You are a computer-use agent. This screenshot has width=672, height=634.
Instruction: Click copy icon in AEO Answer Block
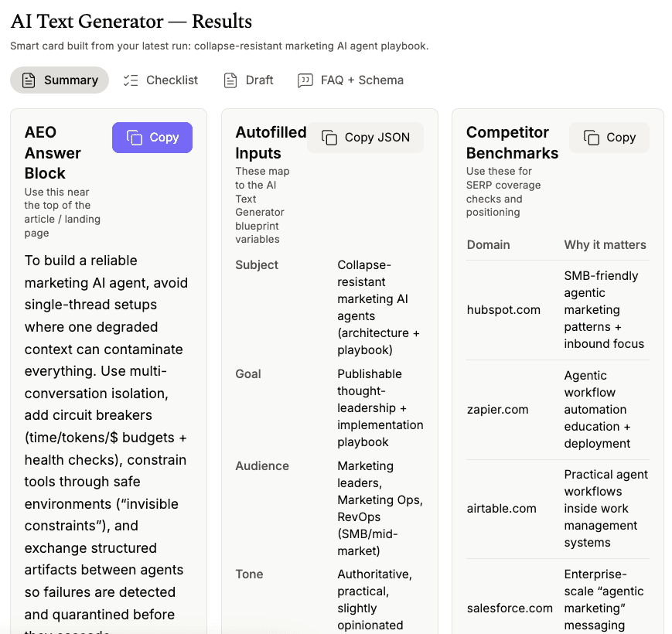(135, 138)
